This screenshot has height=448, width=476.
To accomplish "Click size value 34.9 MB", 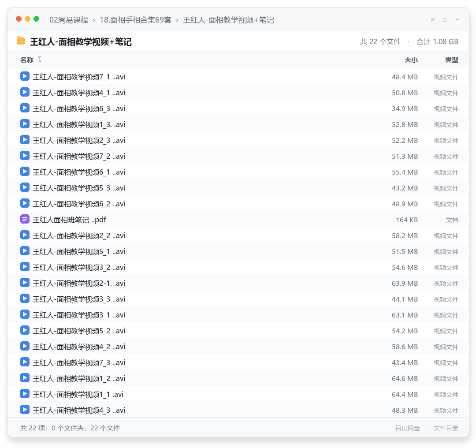I will pyautogui.click(x=405, y=109).
